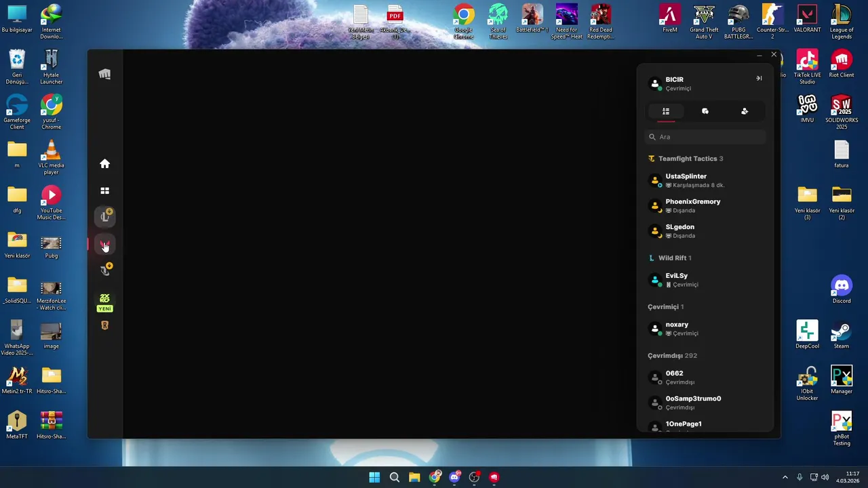Open taskbar clock showing 11:17
868x488 pixels.
pyautogui.click(x=848, y=477)
